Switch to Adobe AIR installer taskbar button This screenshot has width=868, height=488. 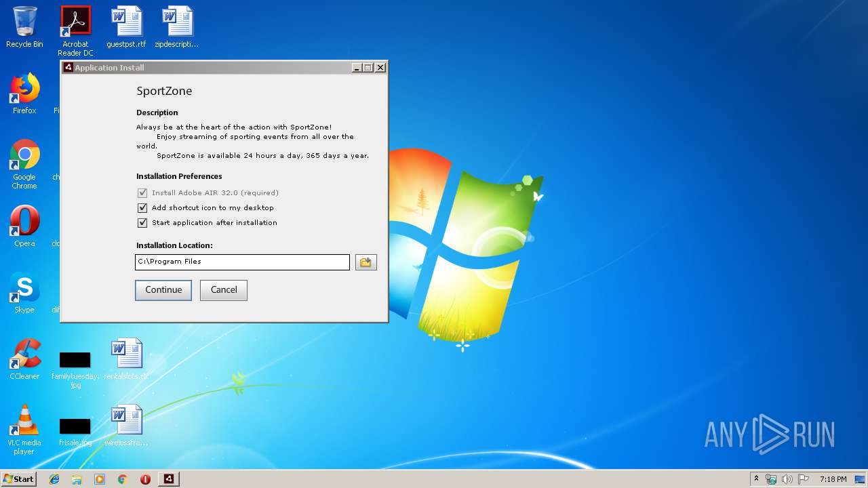click(169, 479)
